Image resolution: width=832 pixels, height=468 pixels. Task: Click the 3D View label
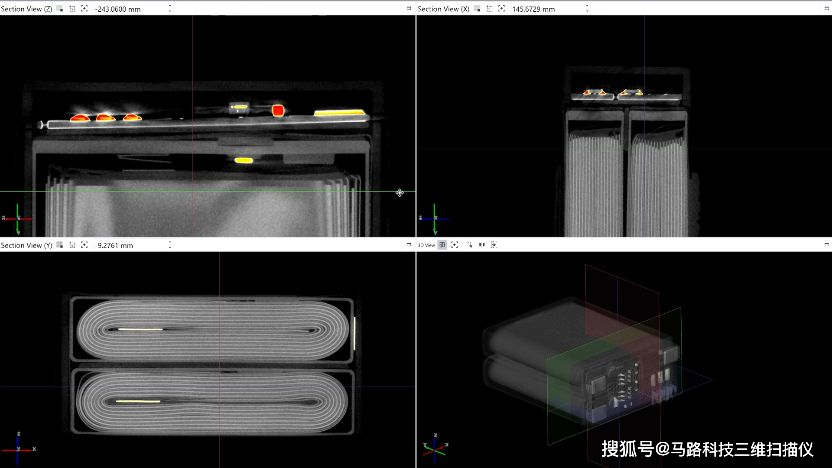pos(426,245)
